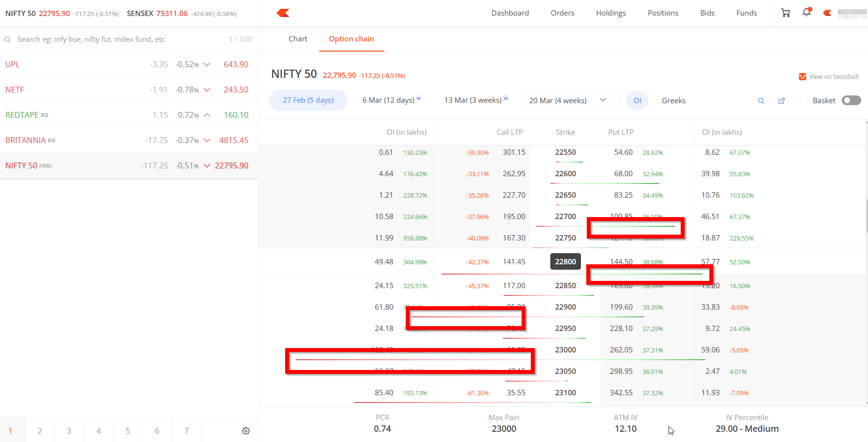Open the Holdings menu
Image resolution: width=868 pixels, height=442 pixels.
[x=611, y=13]
